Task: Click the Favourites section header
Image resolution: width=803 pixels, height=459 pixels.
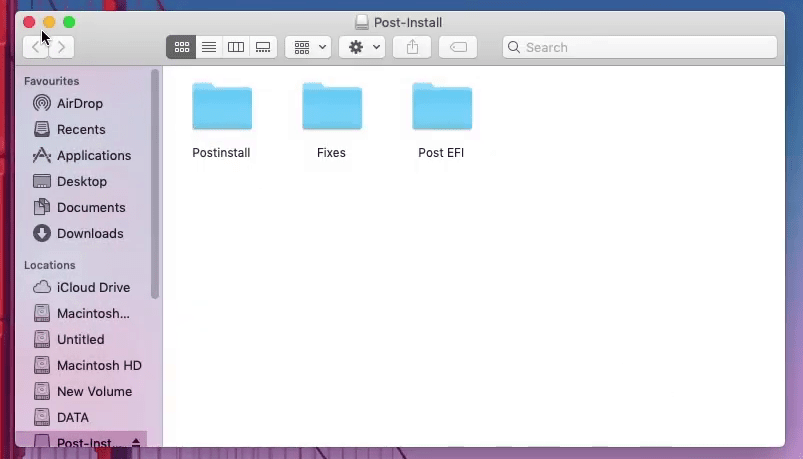Action: 52,81
